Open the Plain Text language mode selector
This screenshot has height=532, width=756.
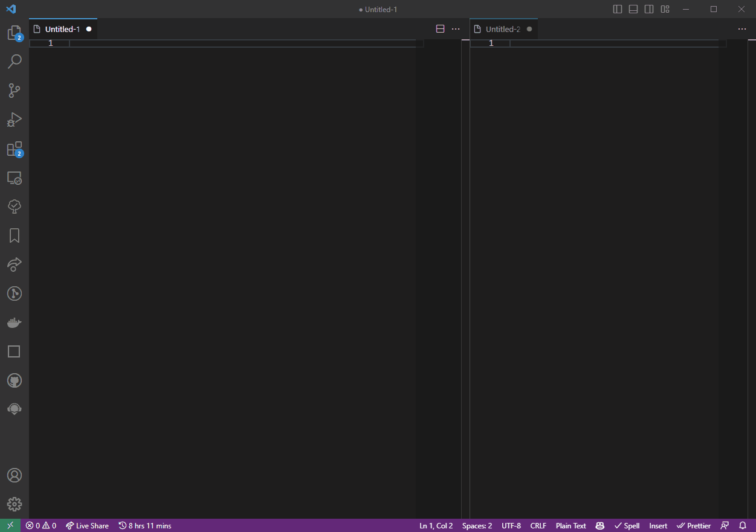tap(570, 525)
